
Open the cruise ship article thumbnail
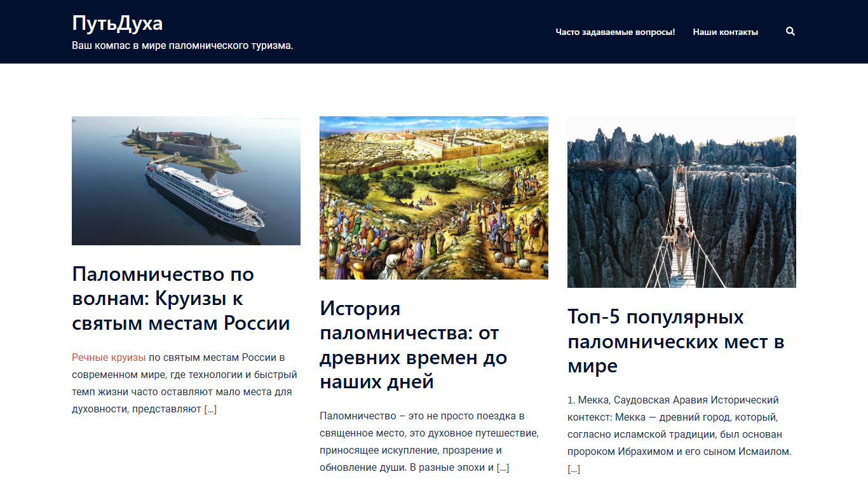pos(186,180)
